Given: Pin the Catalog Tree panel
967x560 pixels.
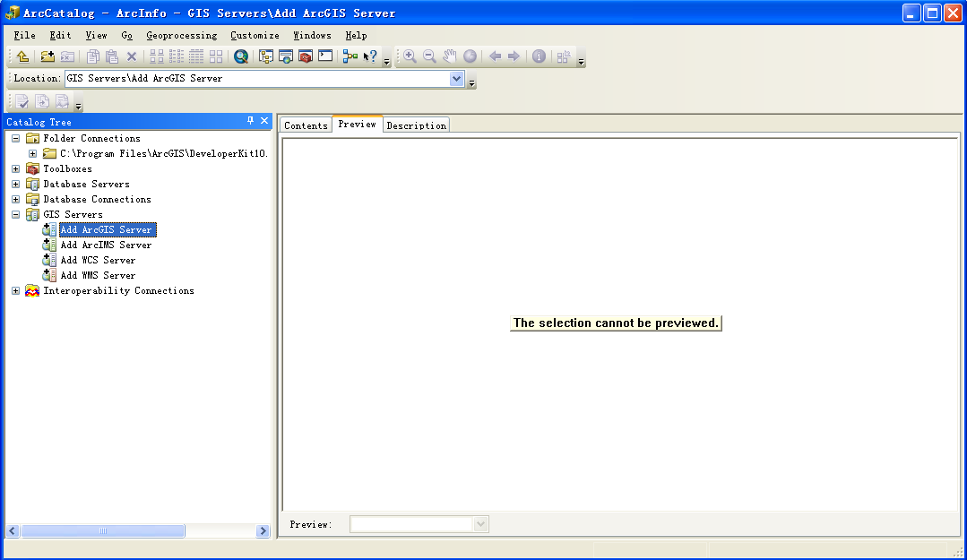Looking at the screenshot, I should pyautogui.click(x=250, y=121).
